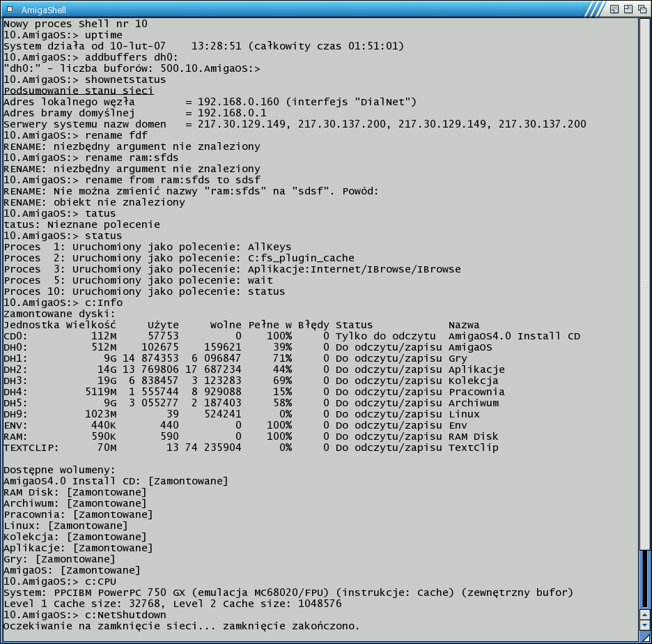The height and width of the screenshot is (644, 652).
Task: Click the iconify gadget in the title bar
Action: point(614,9)
